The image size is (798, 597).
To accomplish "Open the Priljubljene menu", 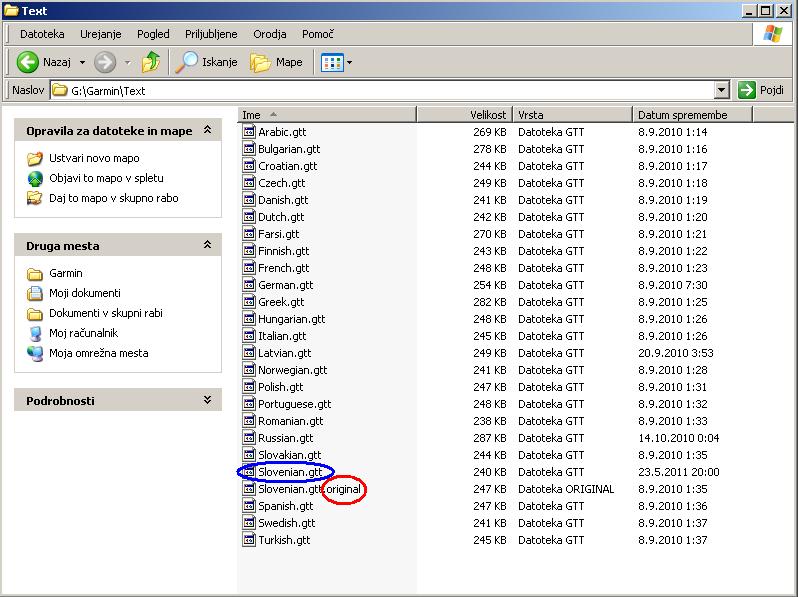I will point(211,34).
